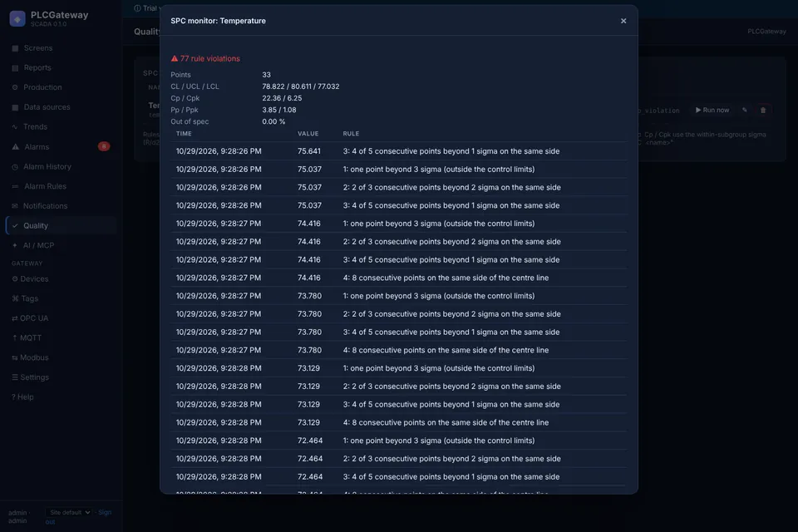Go to OPC UA gateway section

(x=33, y=318)
